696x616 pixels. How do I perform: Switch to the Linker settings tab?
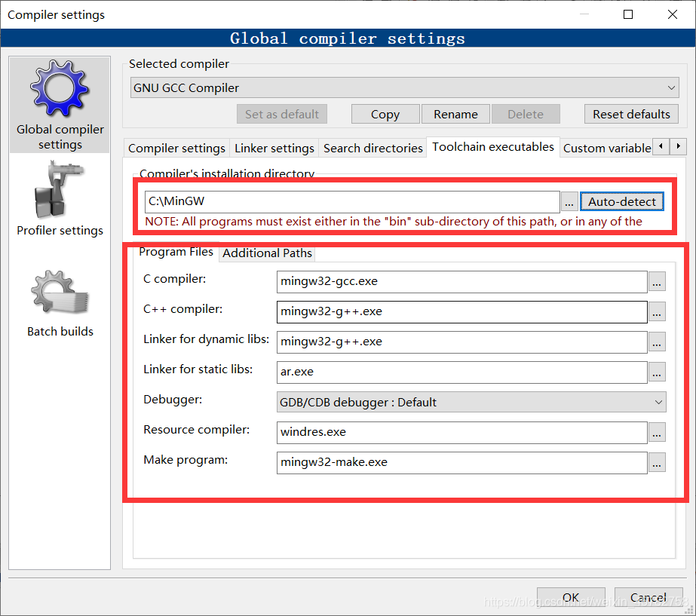pos(274,149)
